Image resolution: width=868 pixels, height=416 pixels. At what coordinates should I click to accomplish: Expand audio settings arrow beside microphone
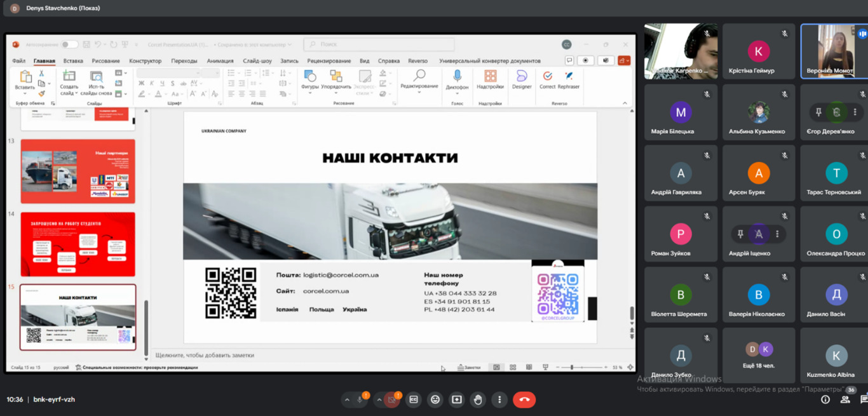(347, 399)
